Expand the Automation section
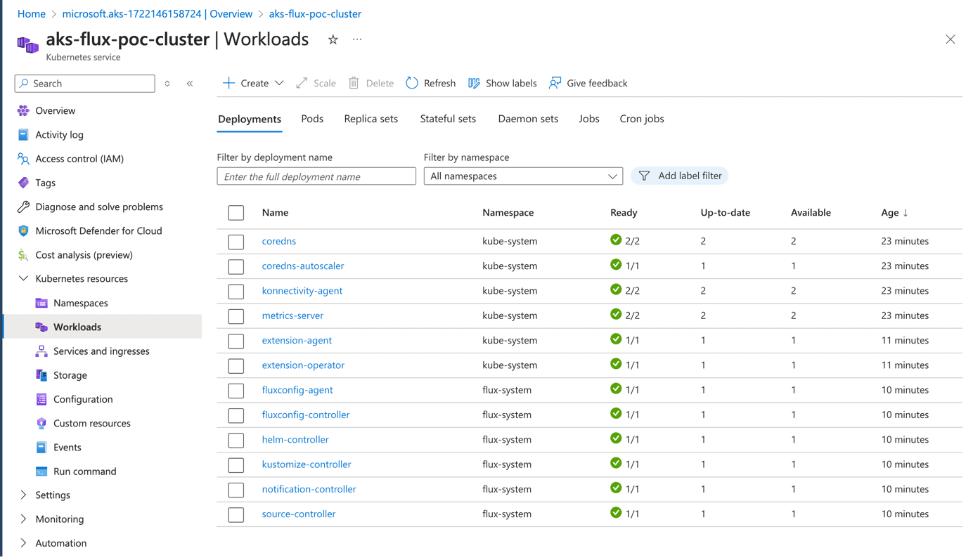This screenshot has height=560, width=973. (23, 543)
